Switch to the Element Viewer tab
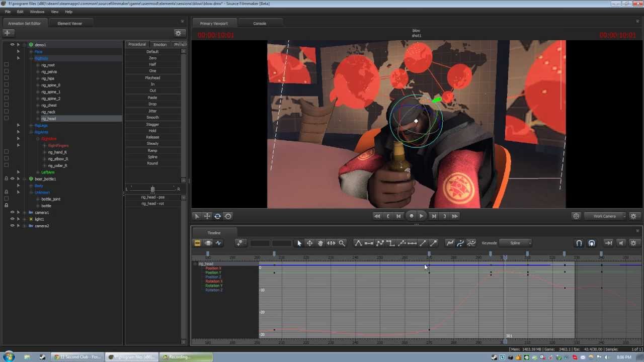 coord(69,23)
